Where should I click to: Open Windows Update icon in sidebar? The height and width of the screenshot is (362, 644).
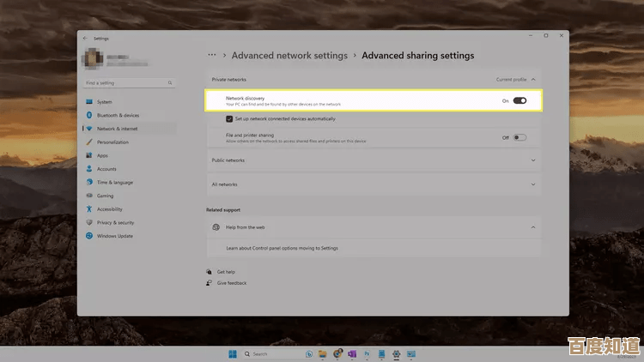tap(89, 236)
